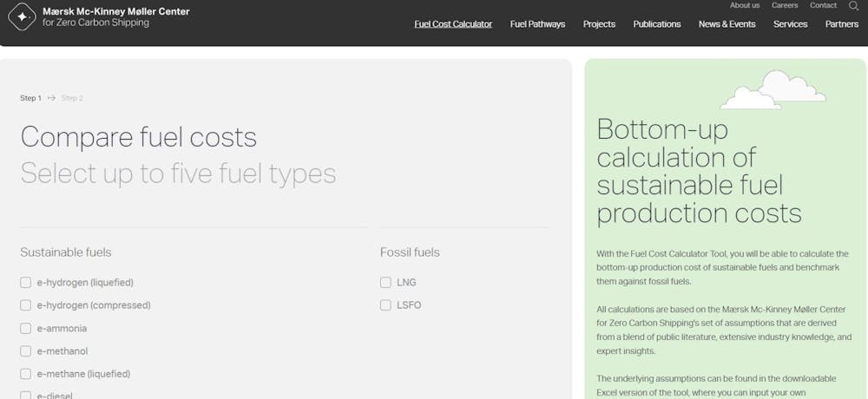Open News & Events in navigation
Image resolution: width=868 pixels, height=399 pixels.
pos(727,24)
